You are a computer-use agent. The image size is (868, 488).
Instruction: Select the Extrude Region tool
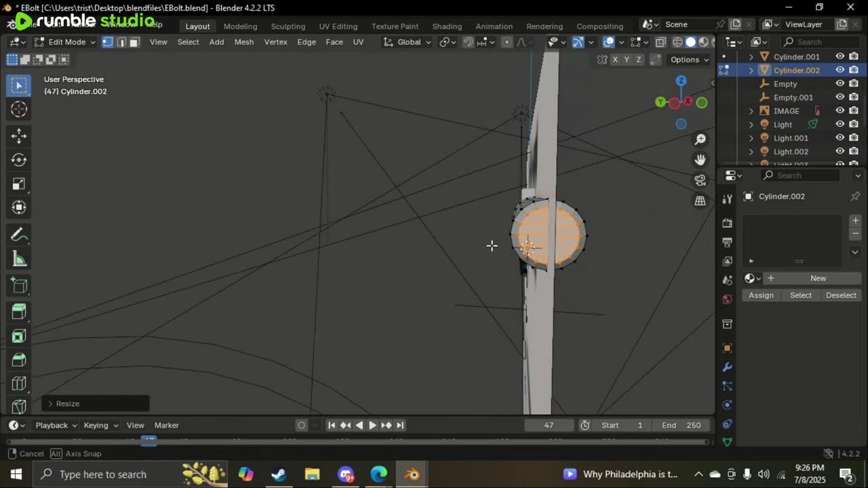(19, 312)
